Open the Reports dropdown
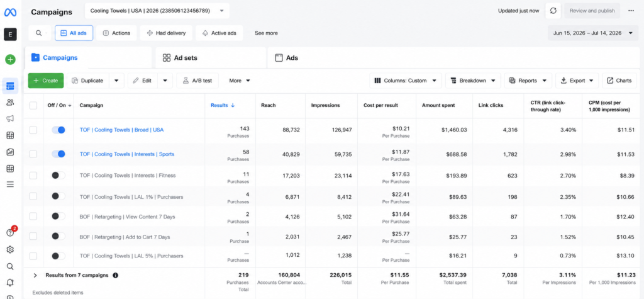Viewport: 644px width, 299px height. (x=528, y=81)
